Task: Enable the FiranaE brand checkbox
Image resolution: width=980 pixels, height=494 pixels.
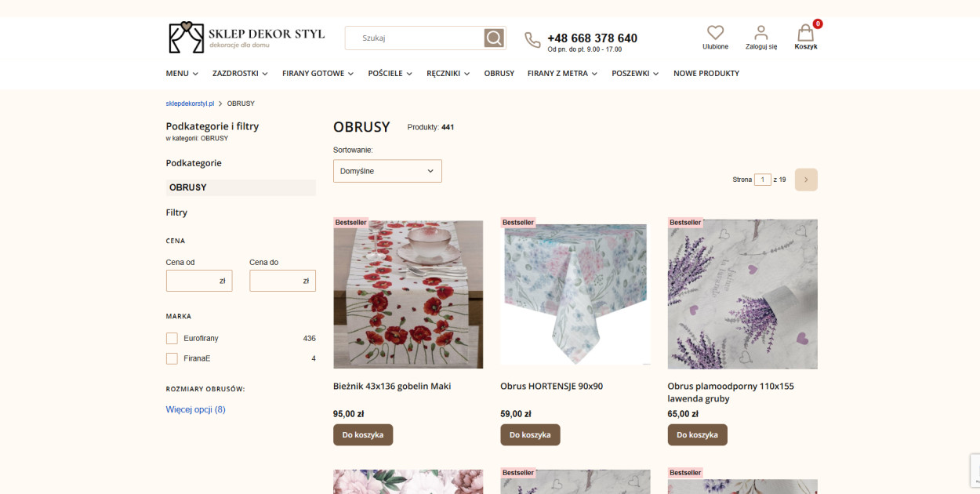Action: [172, 358]
